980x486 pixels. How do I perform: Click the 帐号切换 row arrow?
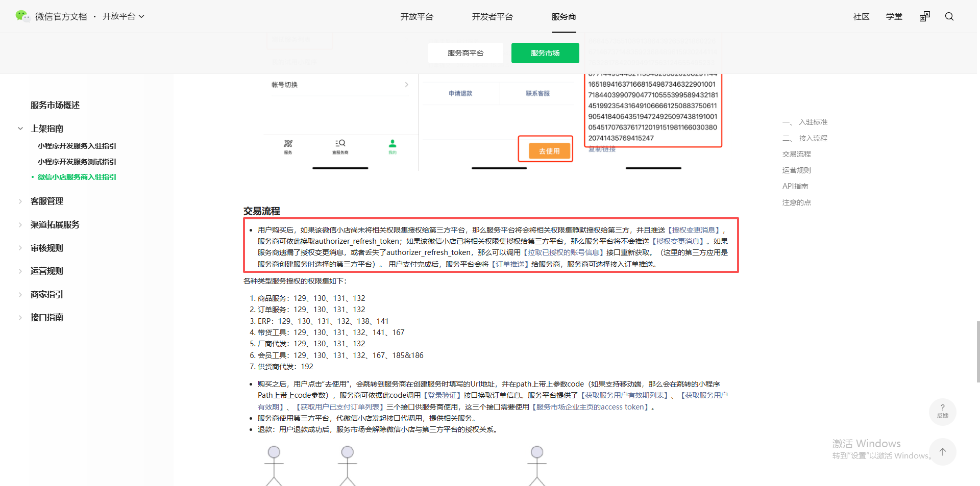point(406,85)
